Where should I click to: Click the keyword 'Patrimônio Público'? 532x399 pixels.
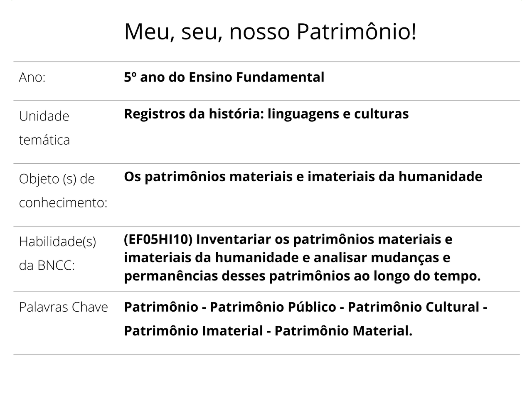pyautogui.click(x=273, y=307)
